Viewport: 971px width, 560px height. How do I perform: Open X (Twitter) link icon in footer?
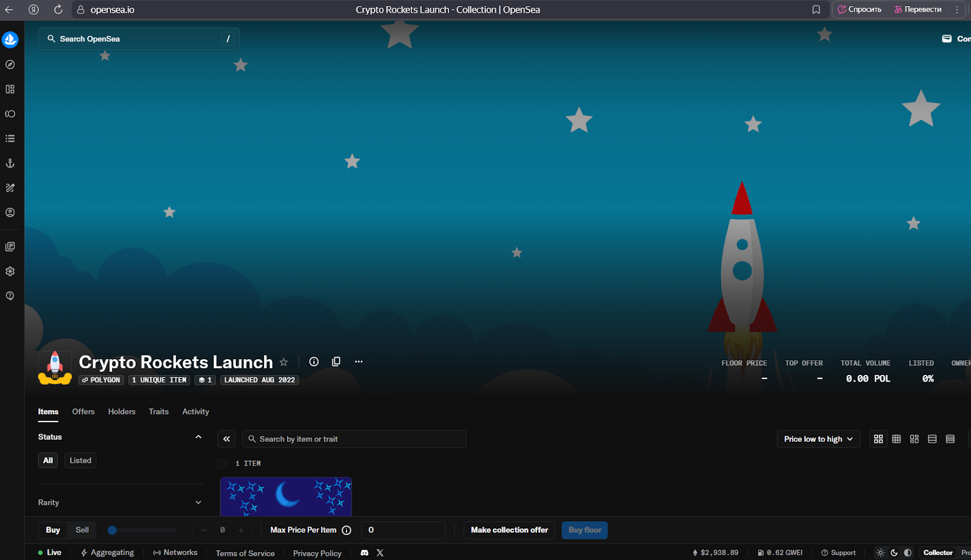380,553
